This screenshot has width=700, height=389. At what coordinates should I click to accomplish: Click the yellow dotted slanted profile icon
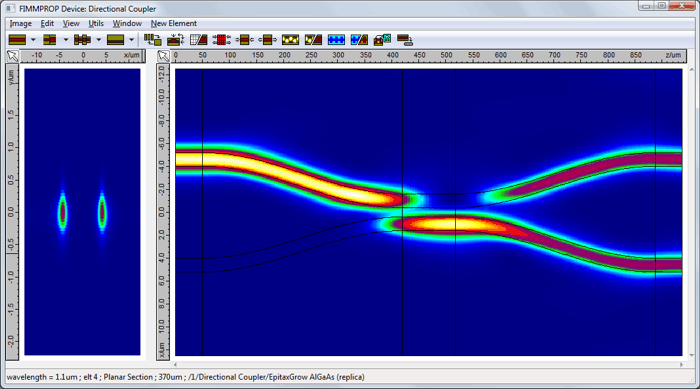313,40
